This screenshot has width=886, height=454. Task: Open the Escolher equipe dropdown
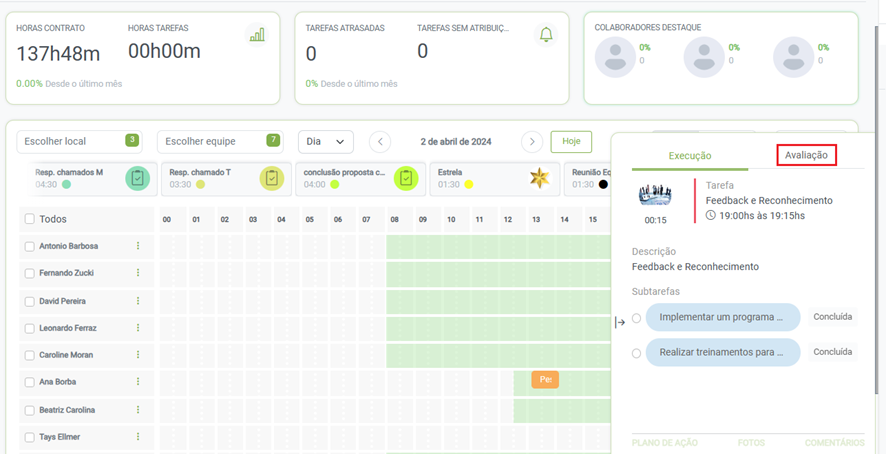[219, 142]
